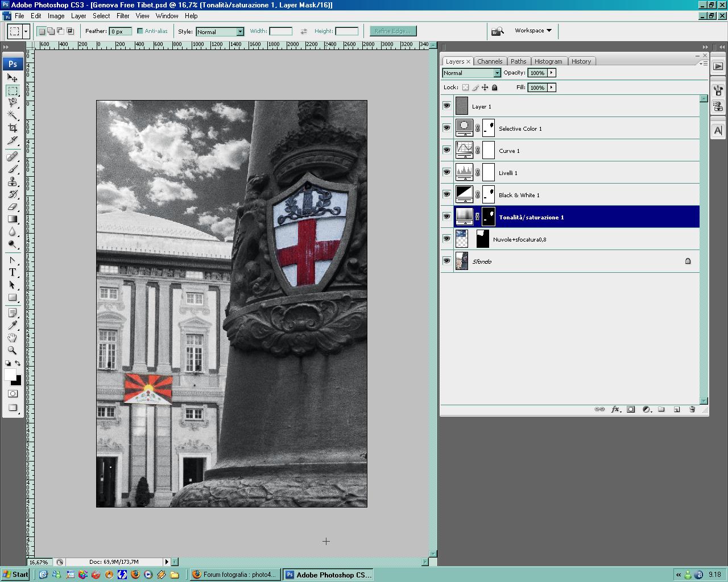Select the Crop tool

[x=13, y=128]
